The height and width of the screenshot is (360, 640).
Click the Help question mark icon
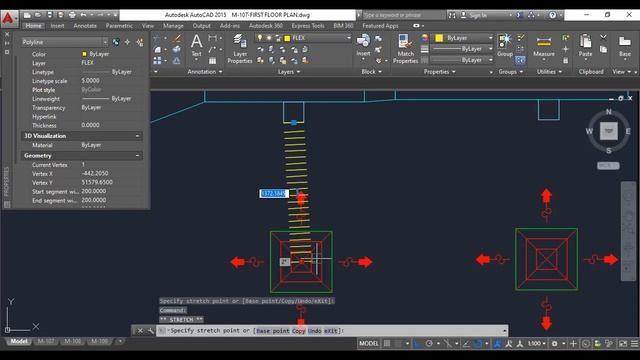tap(552, 15)
